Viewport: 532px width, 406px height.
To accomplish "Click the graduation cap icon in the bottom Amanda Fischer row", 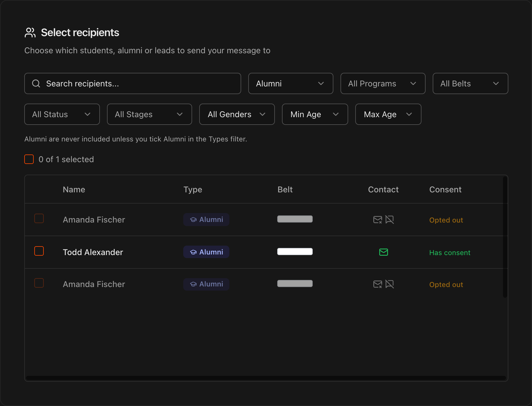I will [x=193, y=284].
